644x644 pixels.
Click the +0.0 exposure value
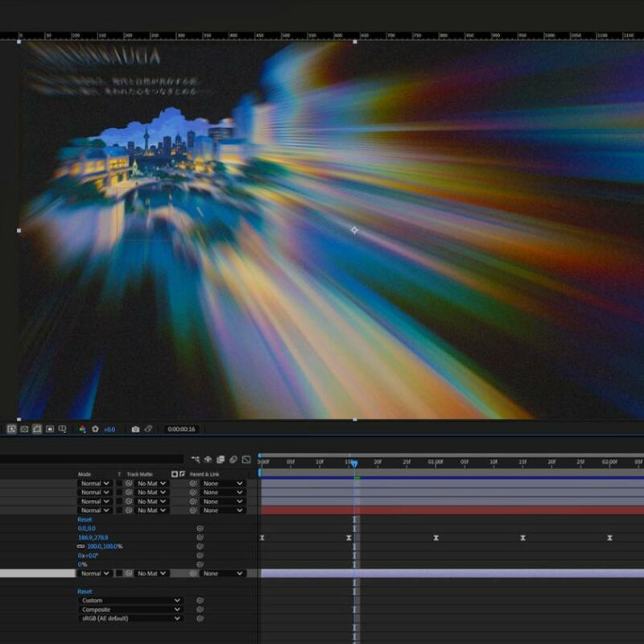tap(109, 430)
